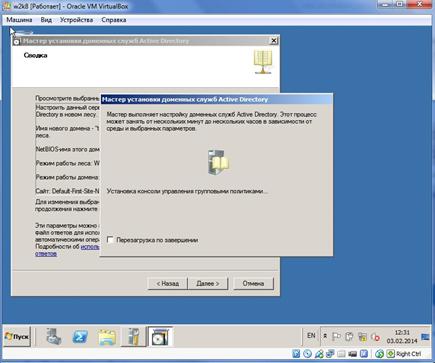Click the VirtualBox optical disc indicator

pos(307,354)
